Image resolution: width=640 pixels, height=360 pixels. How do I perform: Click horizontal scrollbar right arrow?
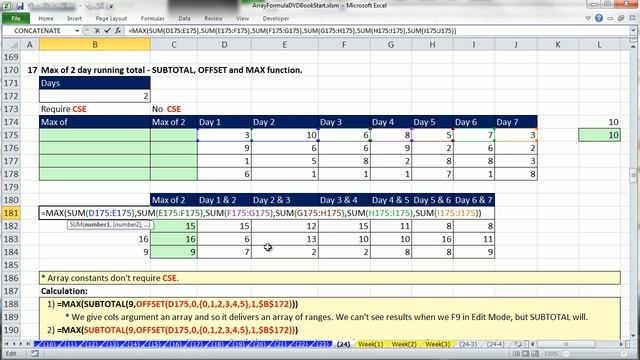(622, 344)
